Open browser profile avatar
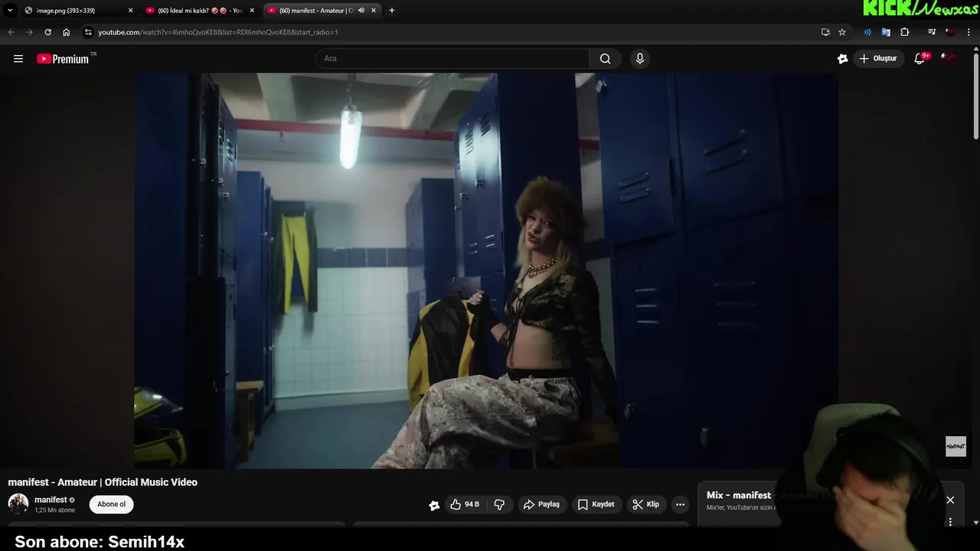 pos(950,32)
